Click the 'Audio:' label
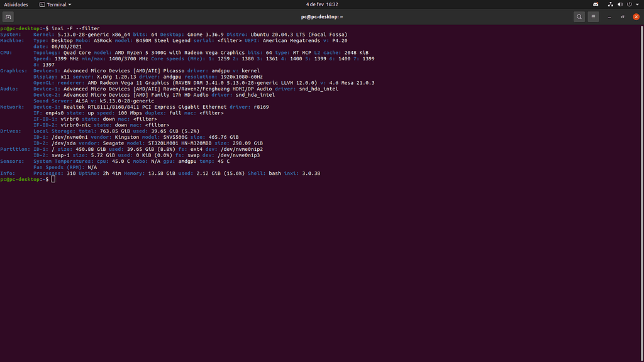Viewport: 644px width, 362px height. click(9, 89)
